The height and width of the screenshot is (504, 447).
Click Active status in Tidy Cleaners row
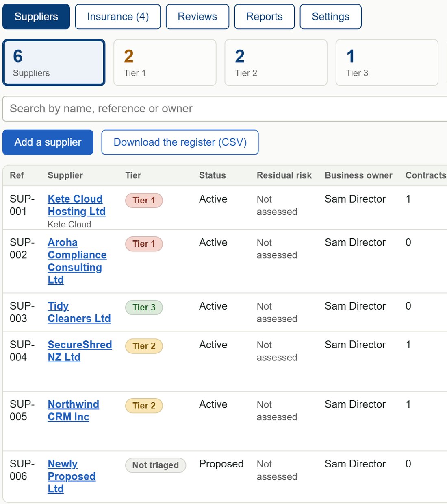click(x=213, y=306)
